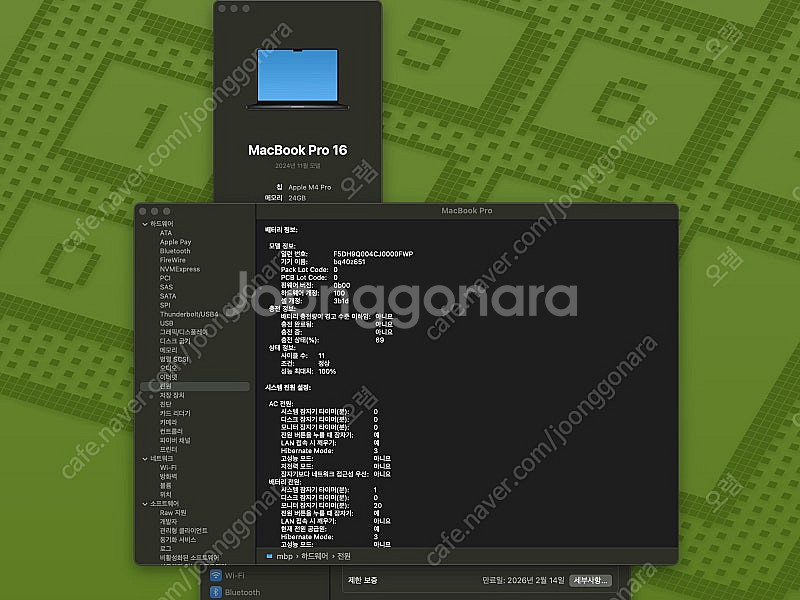Select 오디오 in the sidebar
Image resolution: width=800 pixels, height=600 pixels.
tap(168, 368)
